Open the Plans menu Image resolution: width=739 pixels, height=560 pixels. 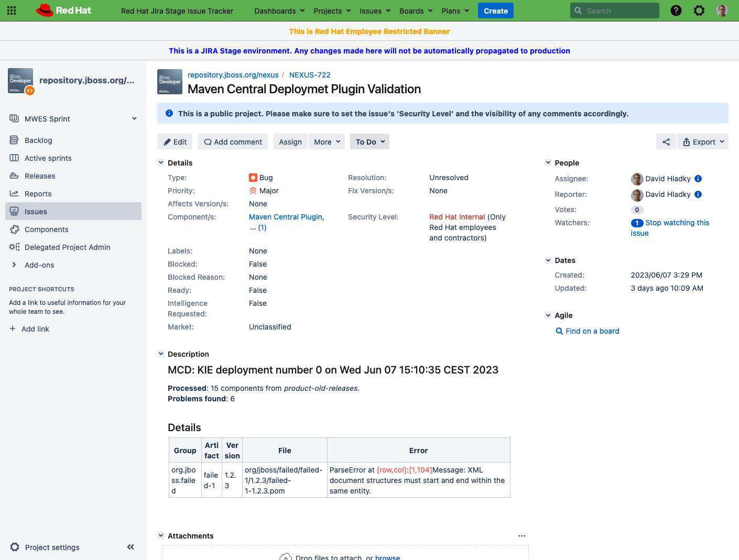pyautogui.click(x=455, y=10)
